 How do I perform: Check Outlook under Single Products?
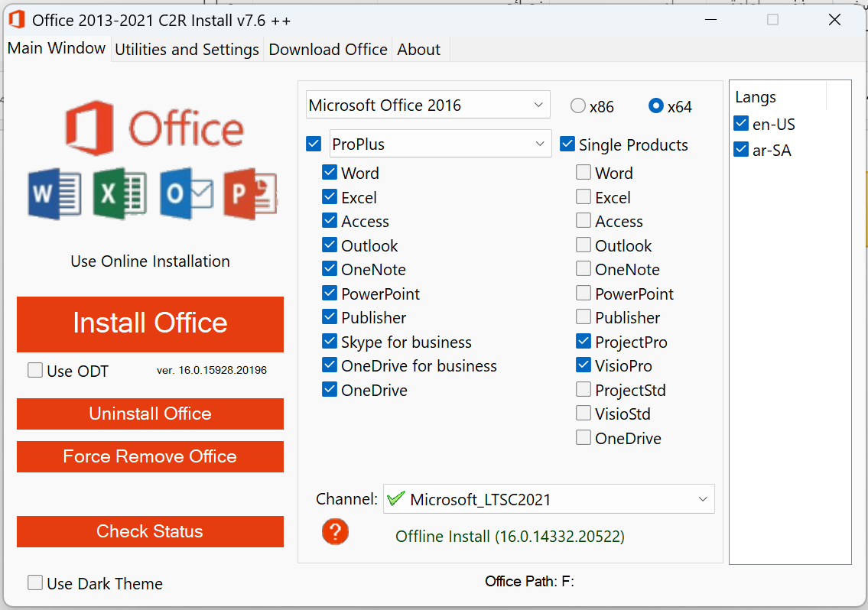point(584,245)
